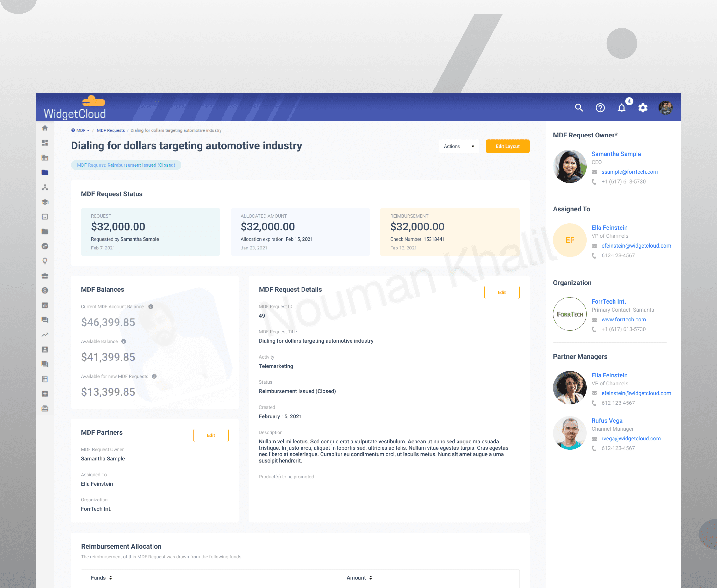Show info for Current MDF Account Balance
Screen dimensions: 717x588
(151, 307)
